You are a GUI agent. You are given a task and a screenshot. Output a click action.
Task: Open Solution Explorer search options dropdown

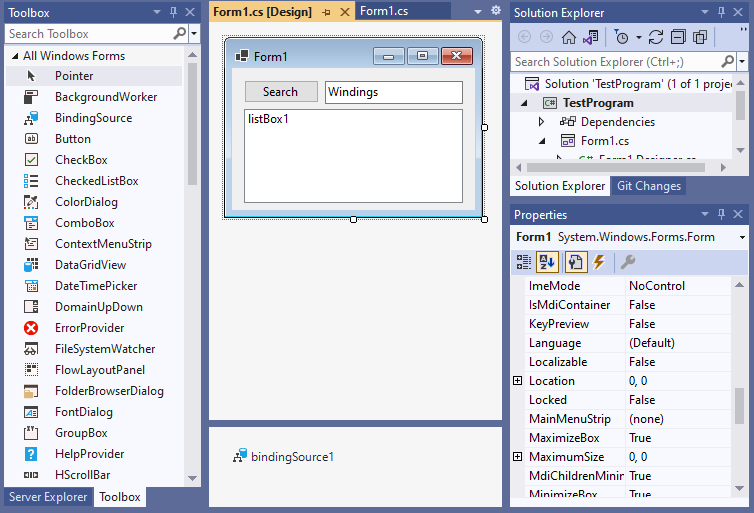[x=742, y=62]
